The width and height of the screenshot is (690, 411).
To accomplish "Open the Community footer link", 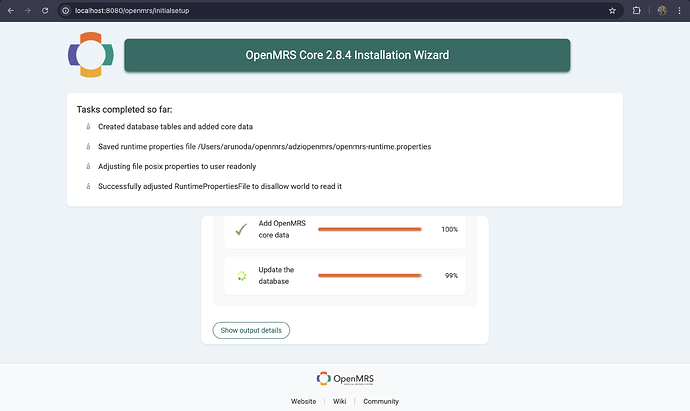I will click(381, 401).
